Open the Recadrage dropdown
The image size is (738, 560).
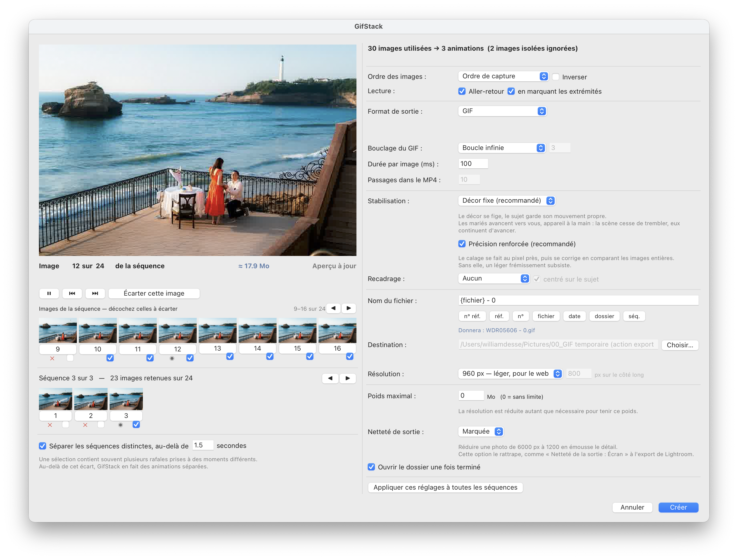pos(494,278)
